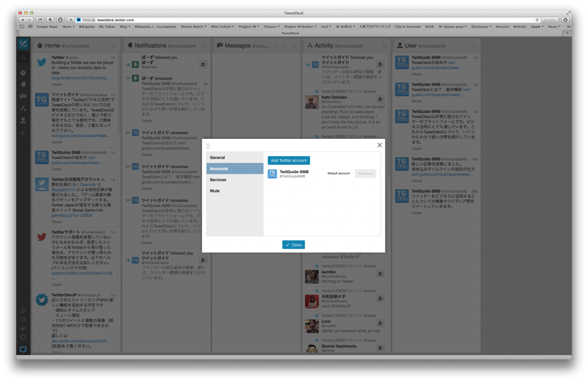Viewport: 588px width, 382px height.
Task: Open the Mute settings tab
Action: [235, 190]
